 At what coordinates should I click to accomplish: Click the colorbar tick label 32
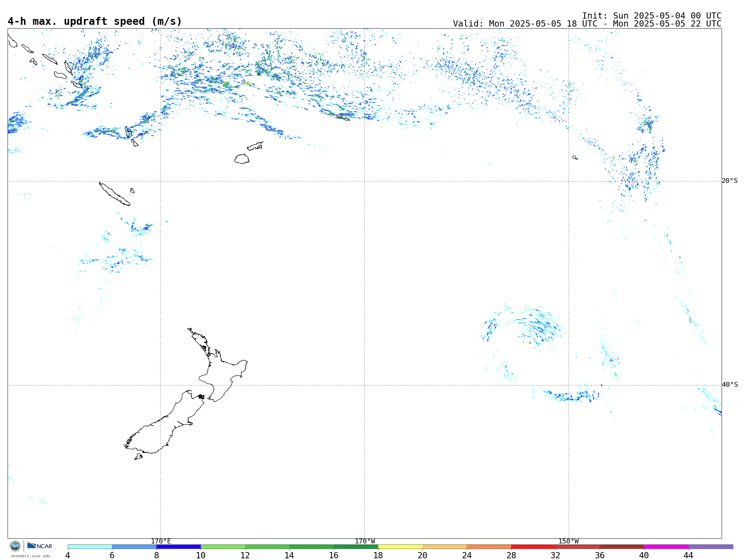coord(556,555)
